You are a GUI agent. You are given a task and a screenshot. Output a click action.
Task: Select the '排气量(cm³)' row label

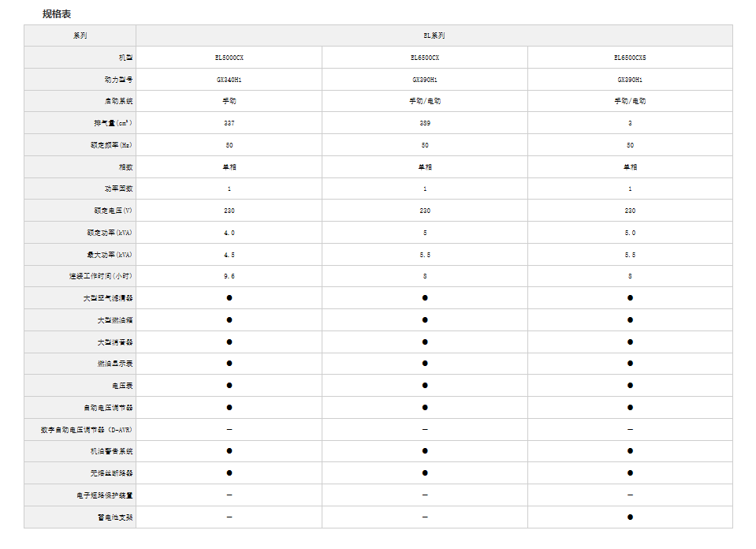pos(113,123)
